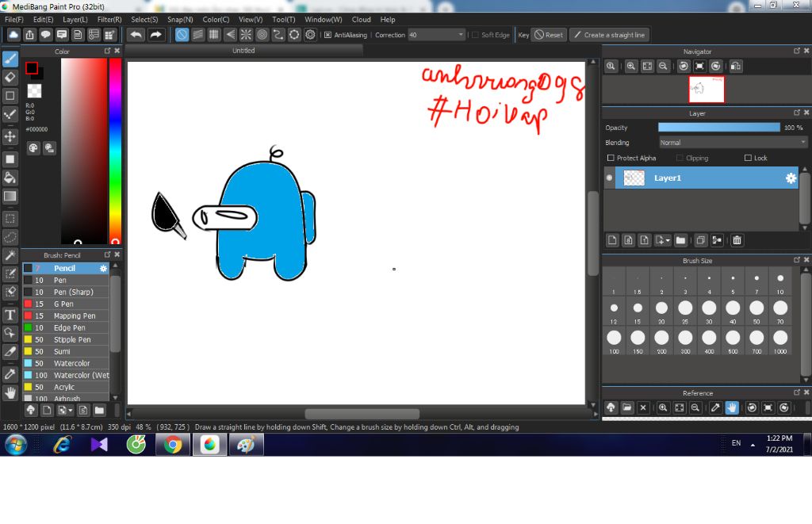Select the Text tool
The height and width of the screenshot is (524, 812).
click(10, 315)
